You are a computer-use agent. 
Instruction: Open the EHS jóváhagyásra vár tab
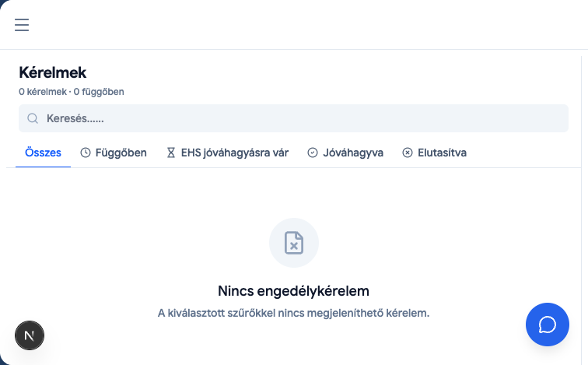(228, 153)
